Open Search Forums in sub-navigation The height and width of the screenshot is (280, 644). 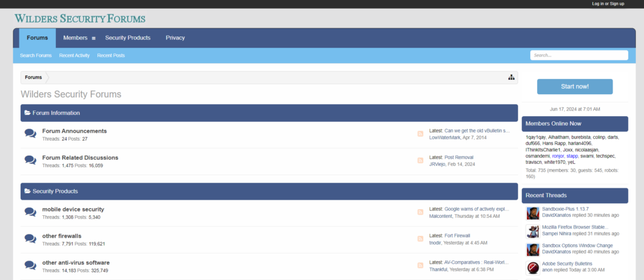coord(36,55)
